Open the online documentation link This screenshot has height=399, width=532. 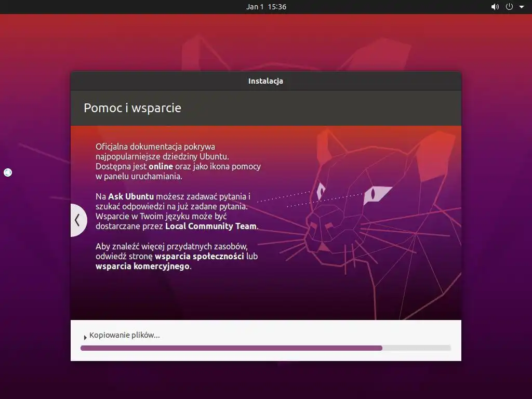pos(161,166)
